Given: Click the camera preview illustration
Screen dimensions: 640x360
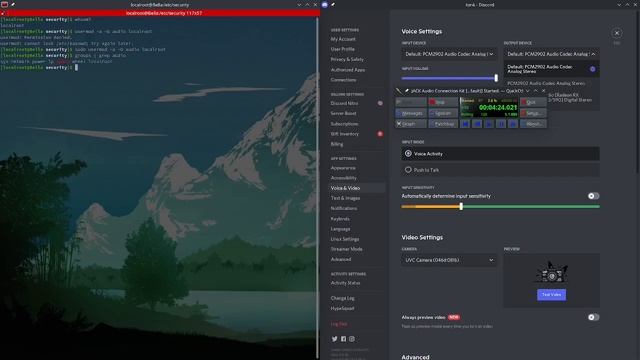Looking at the screenshot, I should tap(551, 272).
